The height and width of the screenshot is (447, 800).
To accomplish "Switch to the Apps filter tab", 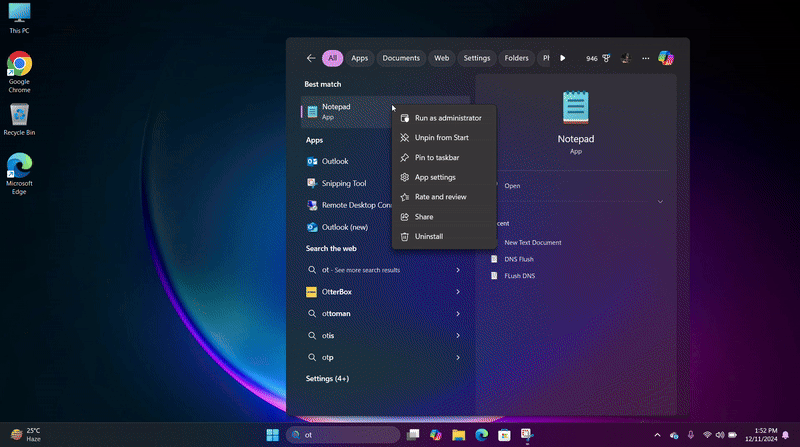I will pyautogui.click(x=359, y=58).
